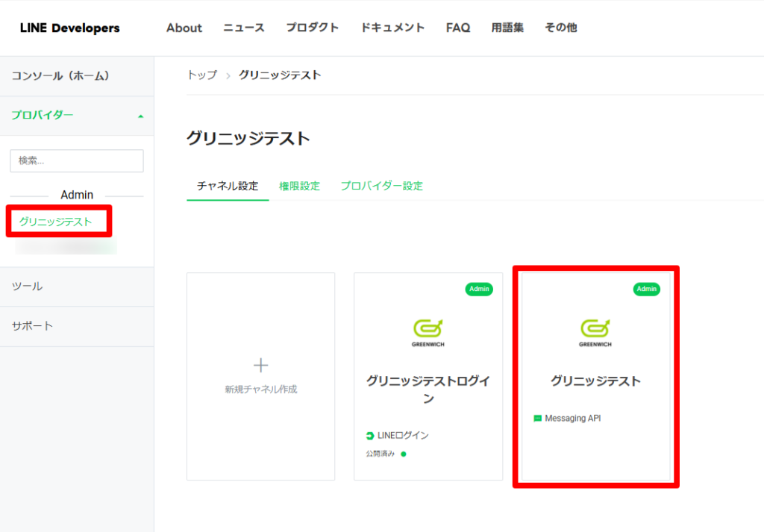Click the LINEログイン icon

coord(370,436)
